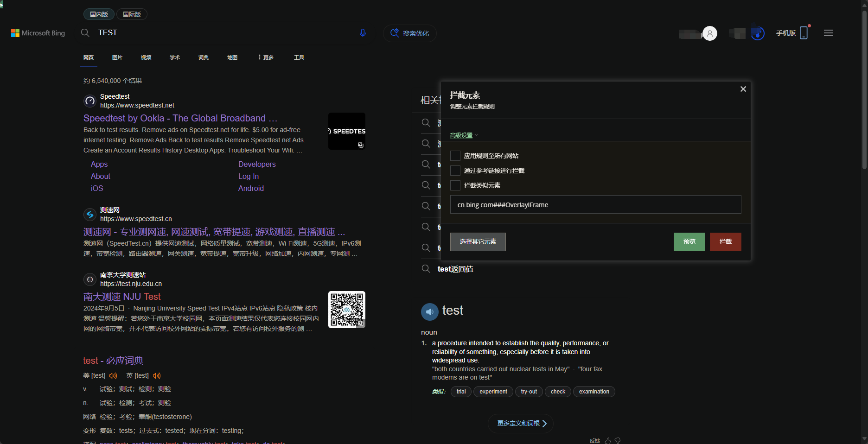Screen dimensions: 868x444
Task: Enable 拦截类似元素 checkbox
Action: pyautogui.click(x=455, y=185)
